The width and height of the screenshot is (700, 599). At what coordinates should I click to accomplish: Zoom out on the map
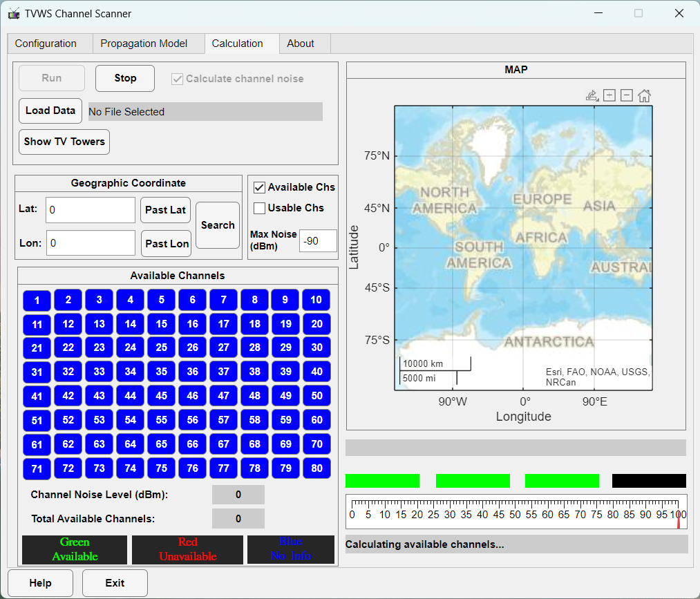tap(627, 95)
